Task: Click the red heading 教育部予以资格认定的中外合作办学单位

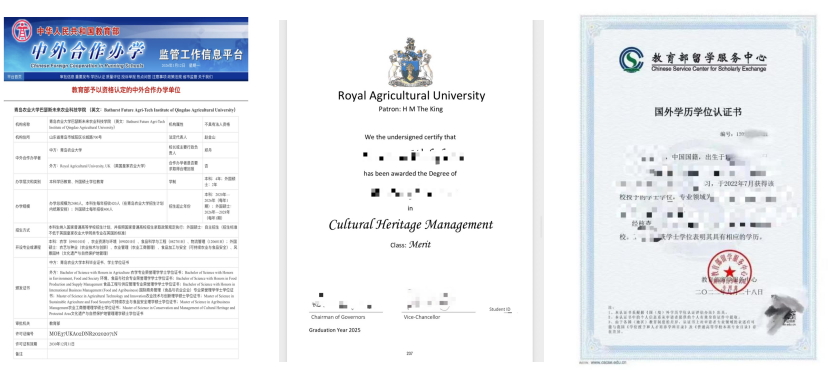Action: [126, 90]
